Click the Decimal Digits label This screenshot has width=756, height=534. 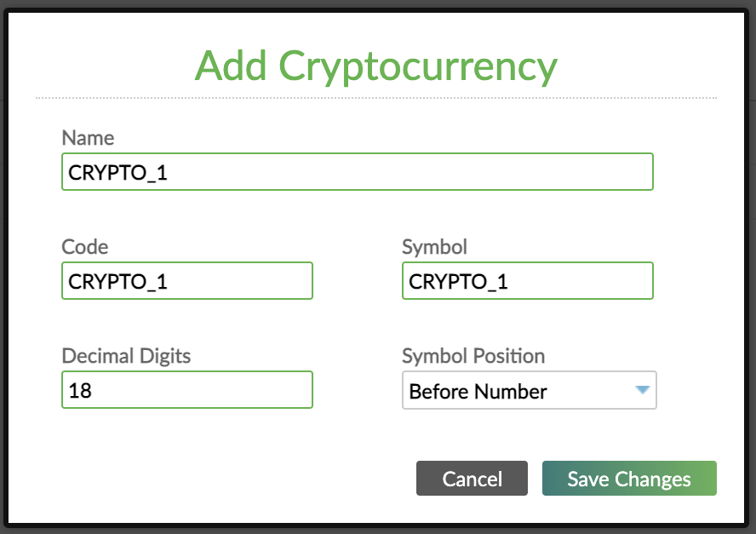126,355
